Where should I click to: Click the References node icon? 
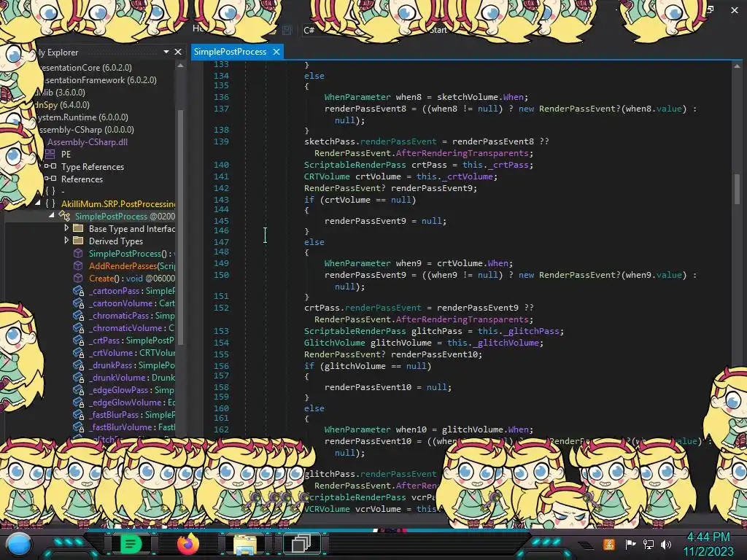[50, 179]
